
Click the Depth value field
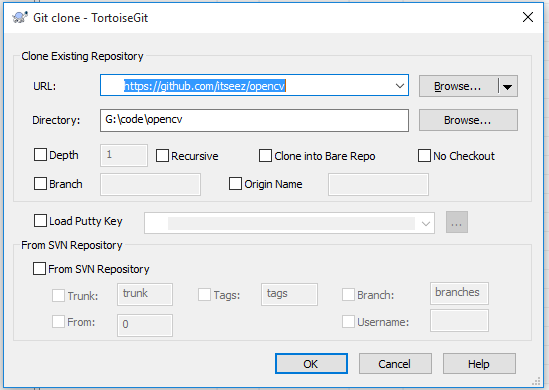pyautogui.click(x=124, y=155)
